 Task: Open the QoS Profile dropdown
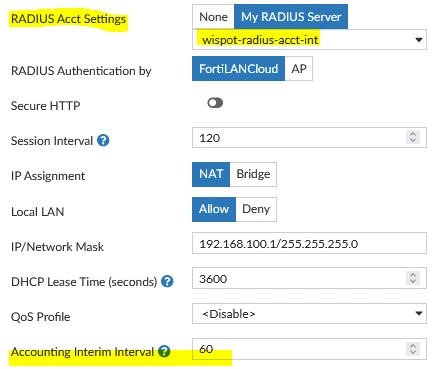pos(309,314)
